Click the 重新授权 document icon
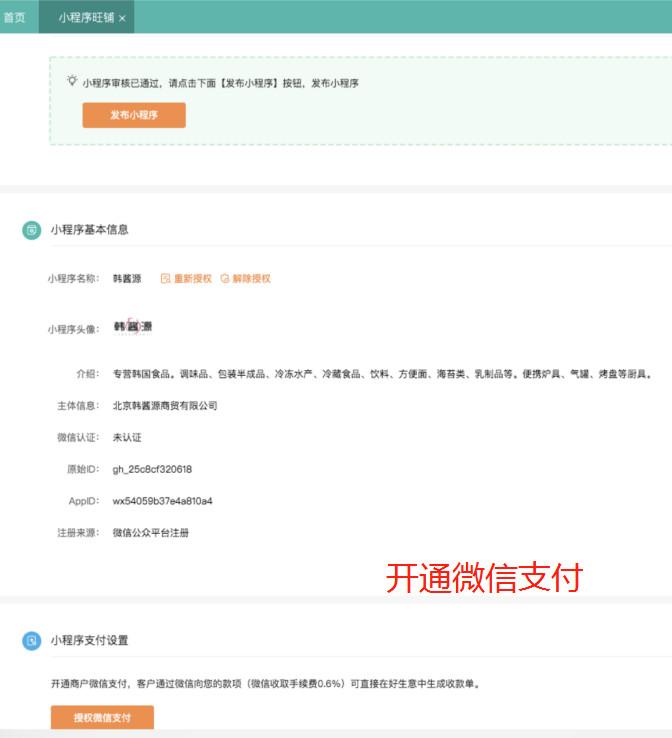Screen dimensions: 672x738 [x=166, y=279]
